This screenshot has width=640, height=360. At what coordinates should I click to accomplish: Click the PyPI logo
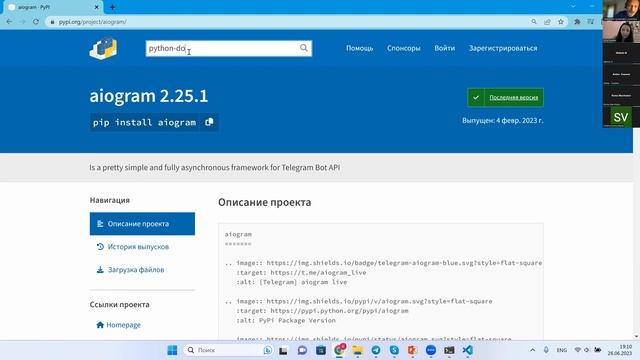coord(103,48)
